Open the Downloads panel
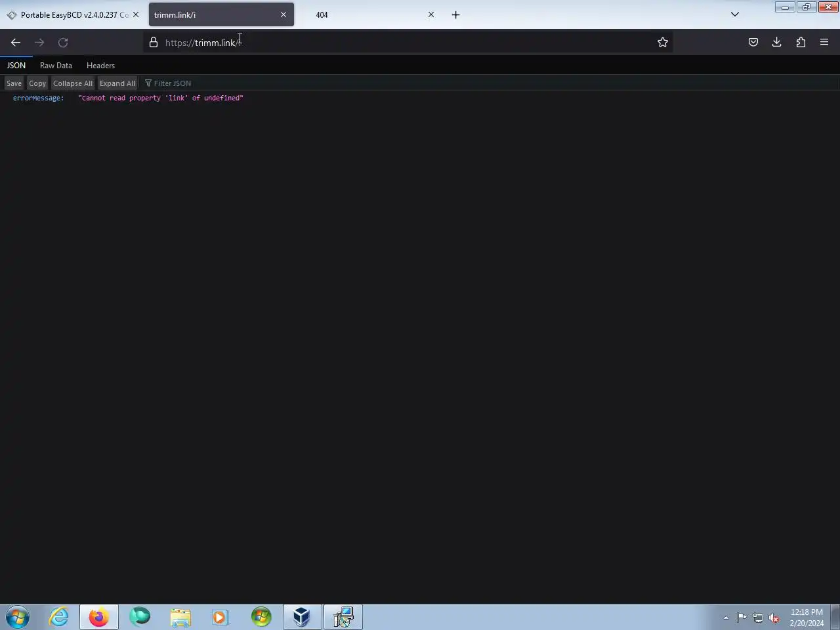Screen dimensions: 840x630 [x=777, y=42]
